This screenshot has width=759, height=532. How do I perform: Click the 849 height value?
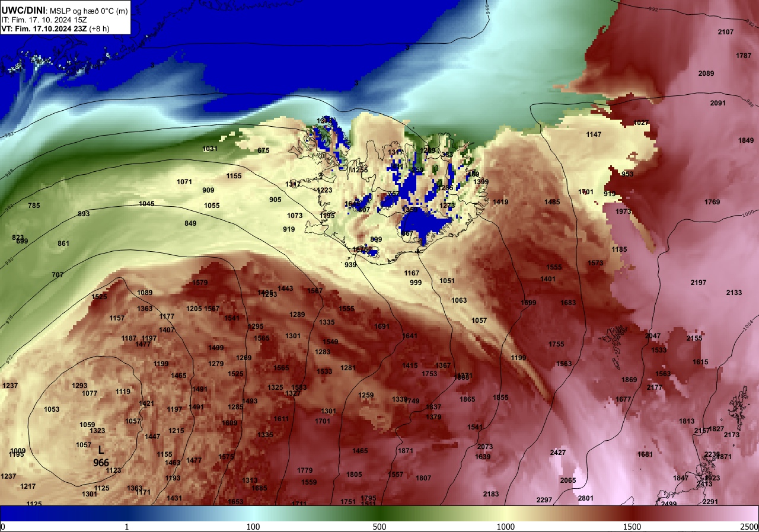190,223
